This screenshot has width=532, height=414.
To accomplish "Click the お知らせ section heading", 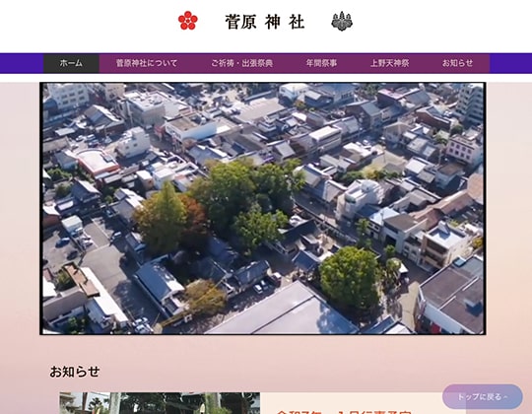I will click(x=75, y=372).
